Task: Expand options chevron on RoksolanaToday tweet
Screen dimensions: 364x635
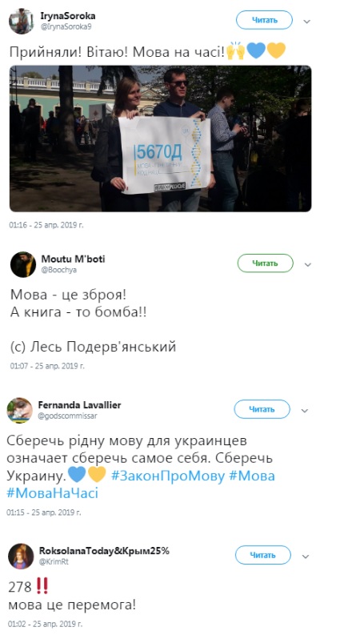Action: click(306, 556)
